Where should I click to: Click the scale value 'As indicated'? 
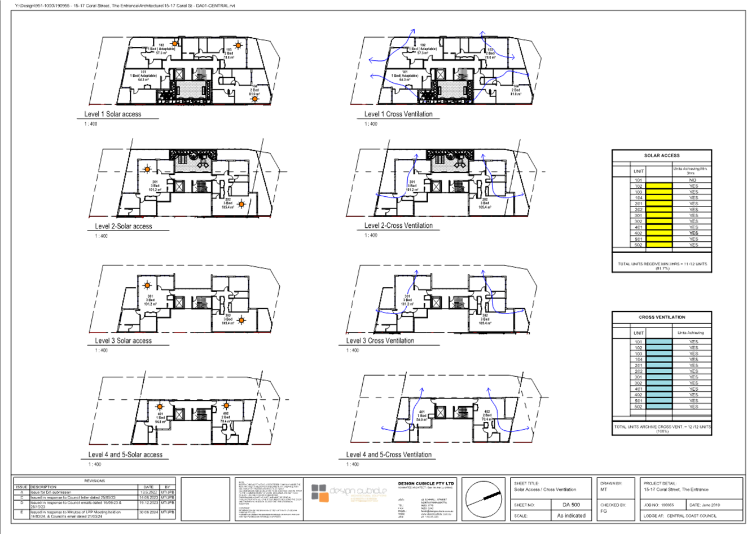pos(571,515)
